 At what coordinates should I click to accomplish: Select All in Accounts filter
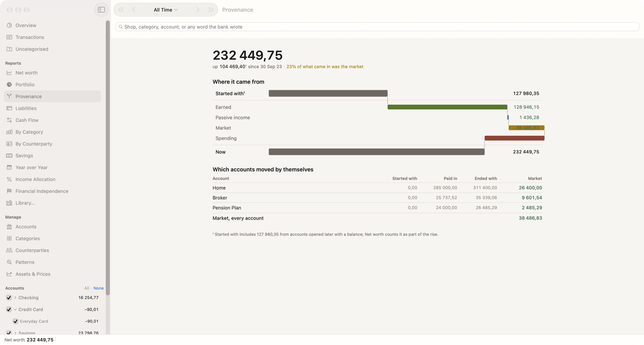(87, 288)
